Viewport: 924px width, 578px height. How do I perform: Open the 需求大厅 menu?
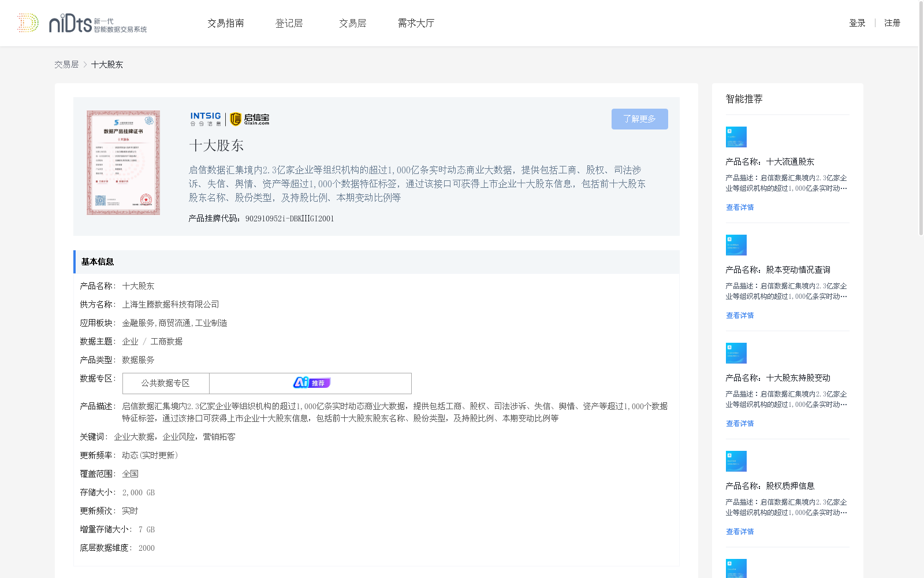416,23
